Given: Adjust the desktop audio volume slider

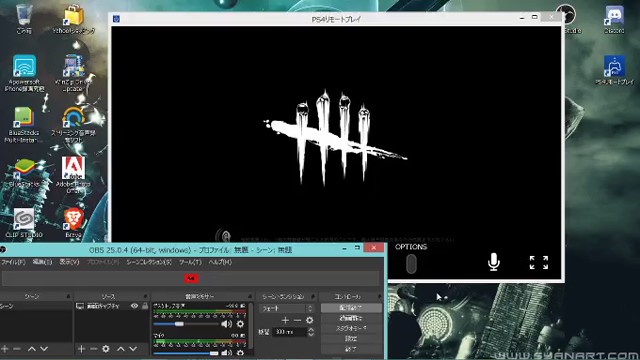Looking at the screenshot, I should (x=186, y=324).
